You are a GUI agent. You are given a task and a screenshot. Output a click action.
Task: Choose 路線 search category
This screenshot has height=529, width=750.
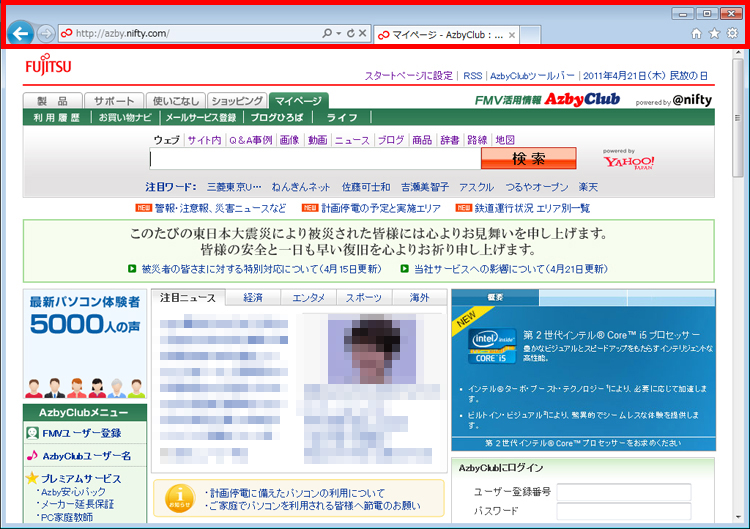pos(477,140)
